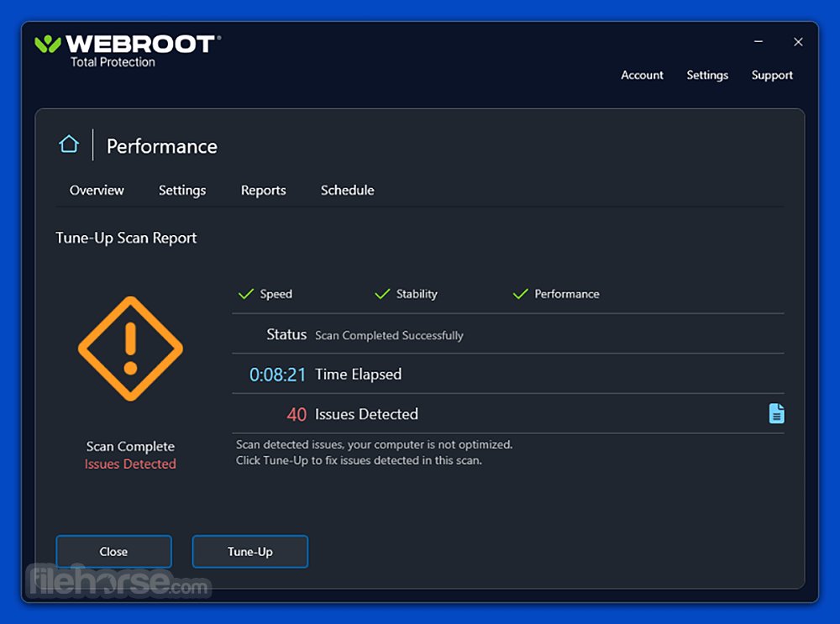This screenshot has width=840, height=624.
Task: Switch to the Schedule tab
Action: 347,190
